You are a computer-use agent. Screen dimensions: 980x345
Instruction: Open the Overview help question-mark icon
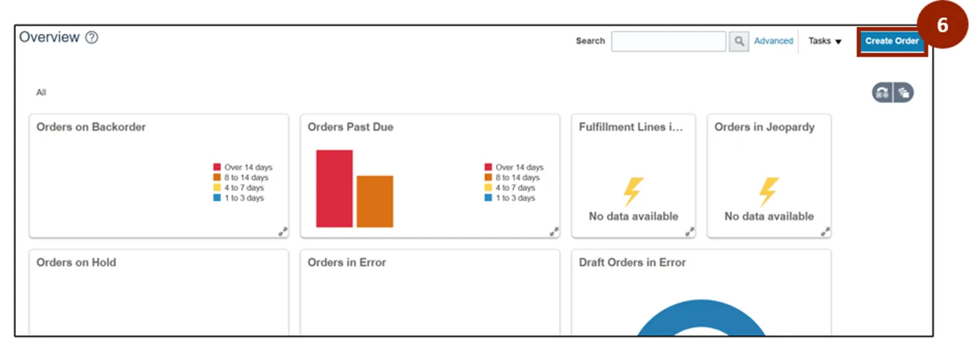click(x=92, y=38)
